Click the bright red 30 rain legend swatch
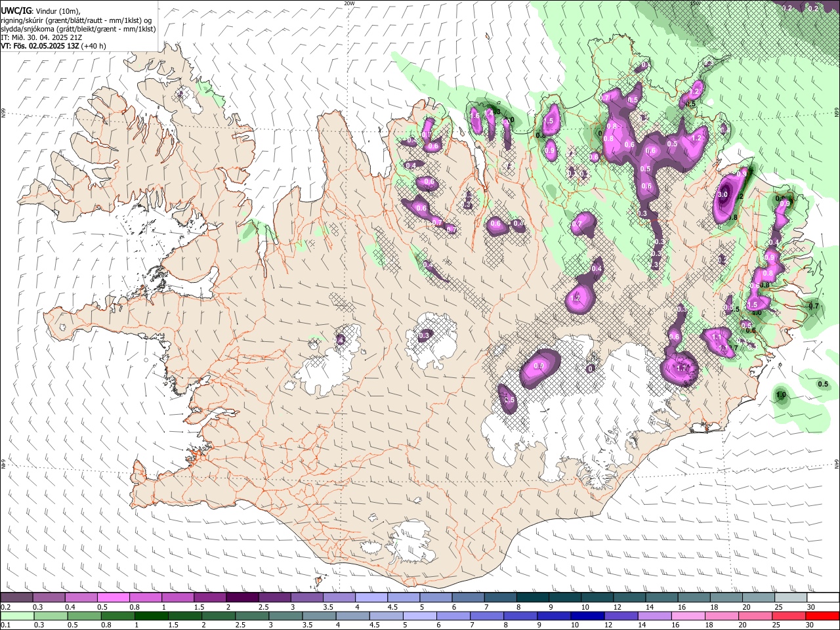The height and width of the screenshot is (630, 840). (x=823, y=616)
